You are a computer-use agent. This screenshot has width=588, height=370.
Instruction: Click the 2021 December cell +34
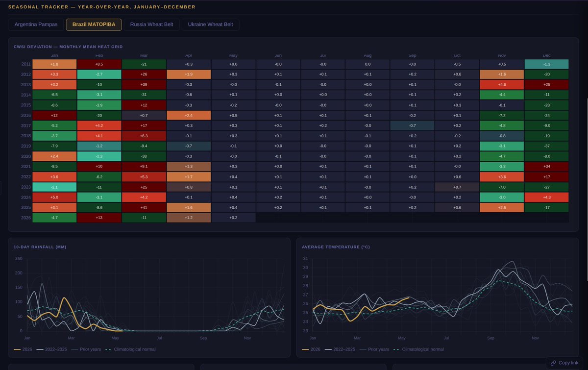pyautogui.click(x=546, y=166)
